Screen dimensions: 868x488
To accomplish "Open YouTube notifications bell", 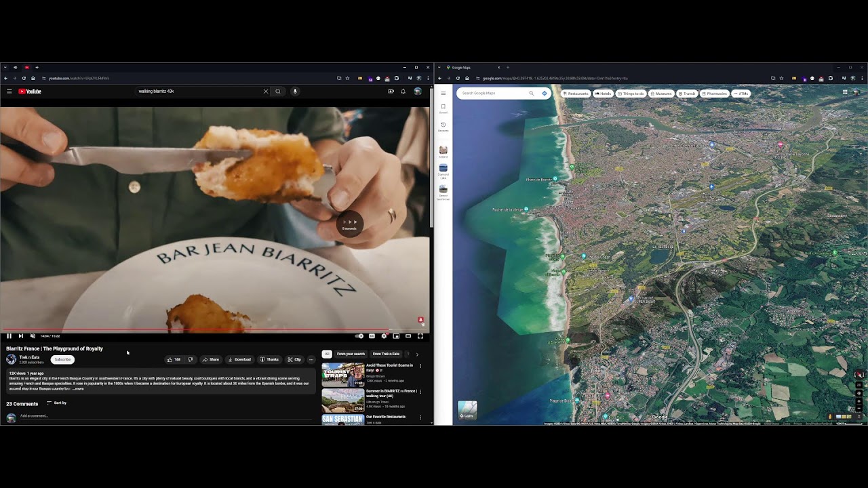I will click(x=403, y=91).
